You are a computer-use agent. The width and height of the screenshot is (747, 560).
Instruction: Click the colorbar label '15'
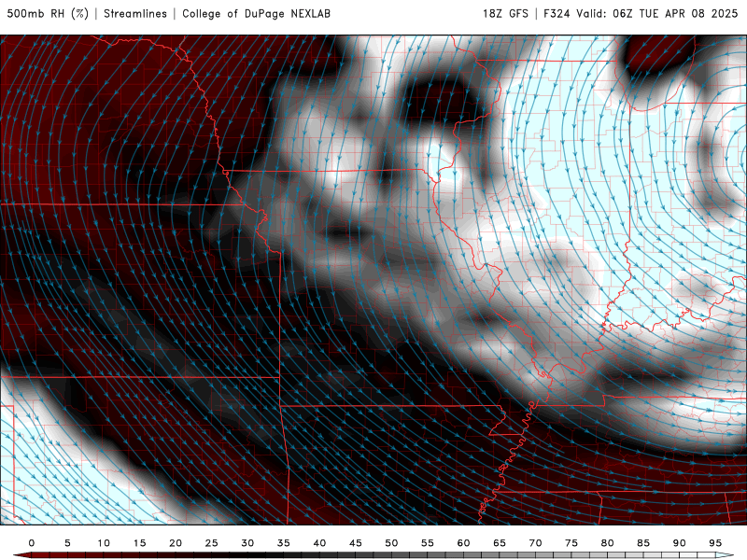pyautogui.click(x=139, y=543)
